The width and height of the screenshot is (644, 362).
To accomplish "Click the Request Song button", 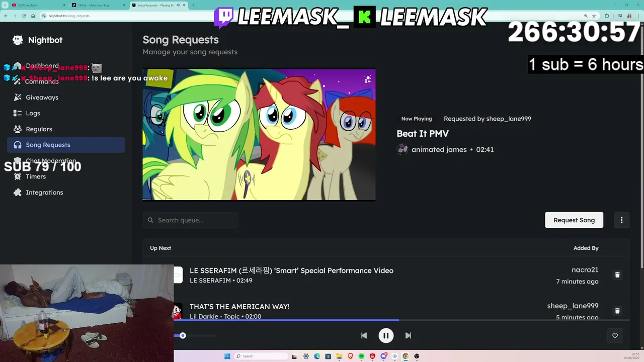I will [x=574, y=220].
